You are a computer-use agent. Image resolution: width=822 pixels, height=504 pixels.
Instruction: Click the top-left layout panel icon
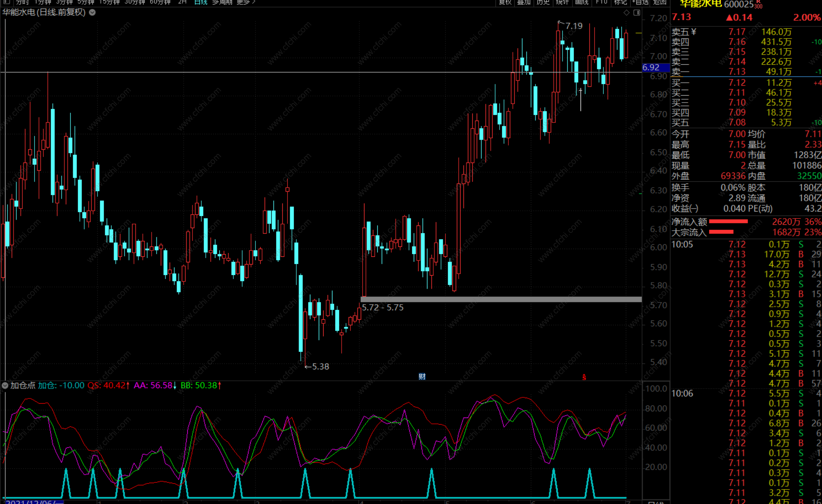[7, 2]
